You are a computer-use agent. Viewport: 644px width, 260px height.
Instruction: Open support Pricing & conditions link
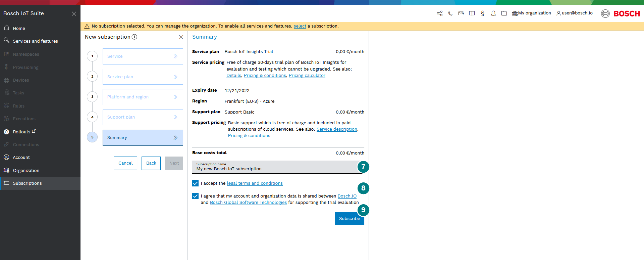tap(249, 136)
